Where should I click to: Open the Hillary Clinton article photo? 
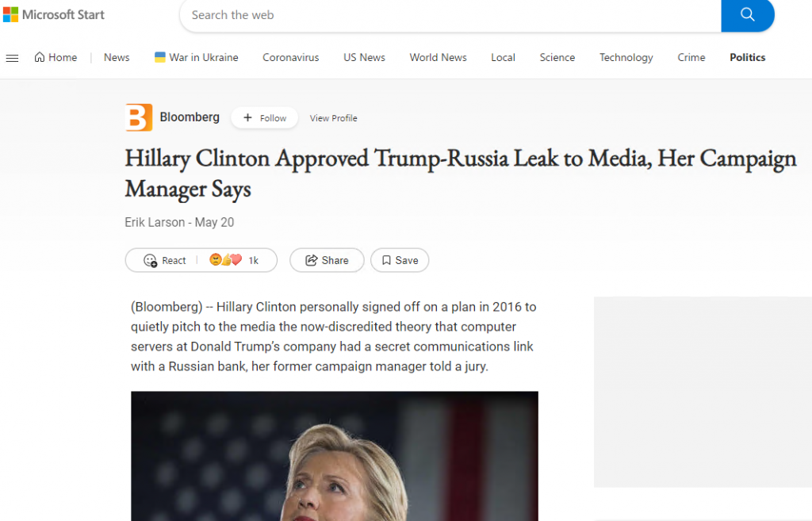(335, 456)
